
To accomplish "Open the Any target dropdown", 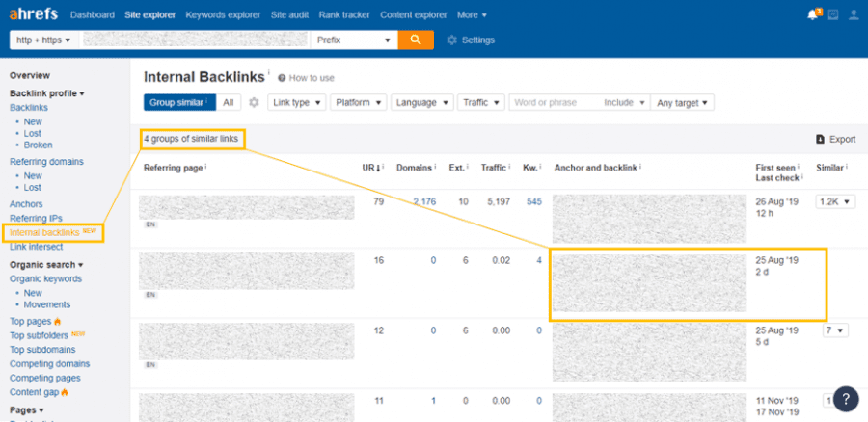I will pyautogui.click(x=683, y=102).
